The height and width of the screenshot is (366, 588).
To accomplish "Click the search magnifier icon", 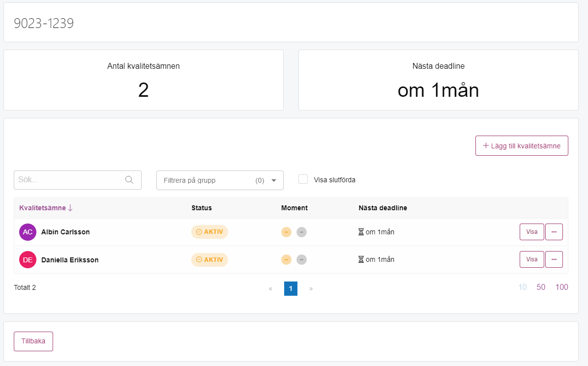I will coord(129,180).
